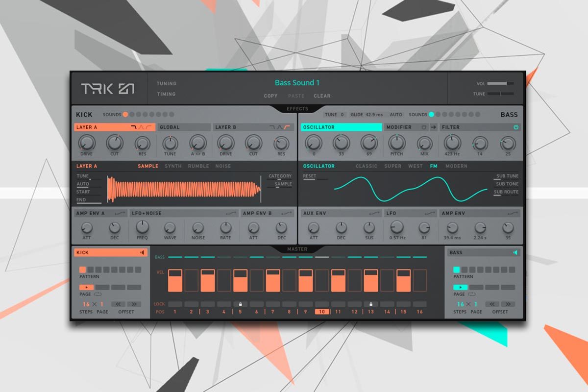Select sequencer position 10

(322, 312)
